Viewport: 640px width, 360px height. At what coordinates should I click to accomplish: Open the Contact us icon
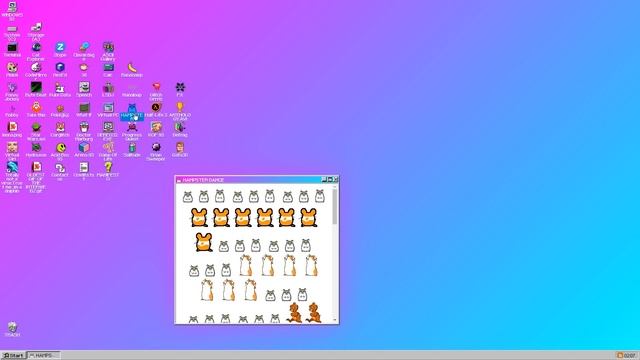pos(60,172)
